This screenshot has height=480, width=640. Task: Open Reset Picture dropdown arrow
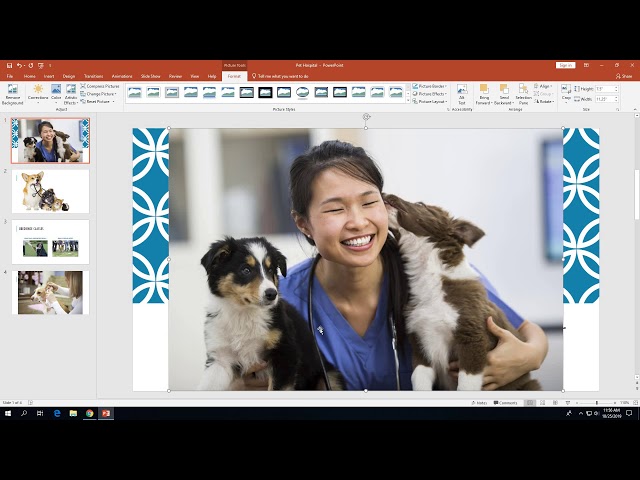(x=113, y=101)
